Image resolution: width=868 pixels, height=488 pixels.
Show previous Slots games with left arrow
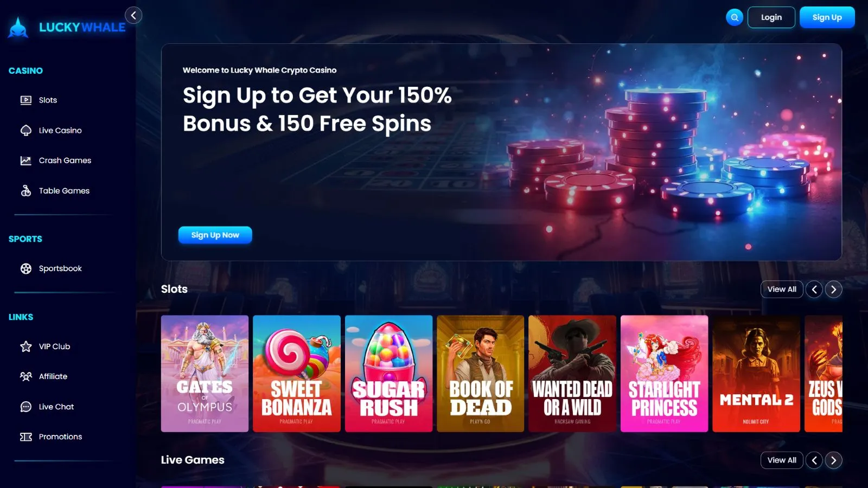[x=814, y=290]
